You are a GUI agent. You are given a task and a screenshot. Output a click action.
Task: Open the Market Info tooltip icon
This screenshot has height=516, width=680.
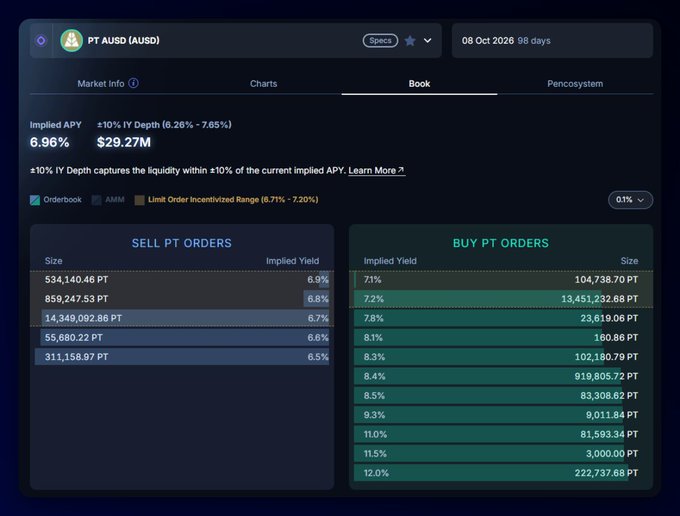[x=134, y=83]
